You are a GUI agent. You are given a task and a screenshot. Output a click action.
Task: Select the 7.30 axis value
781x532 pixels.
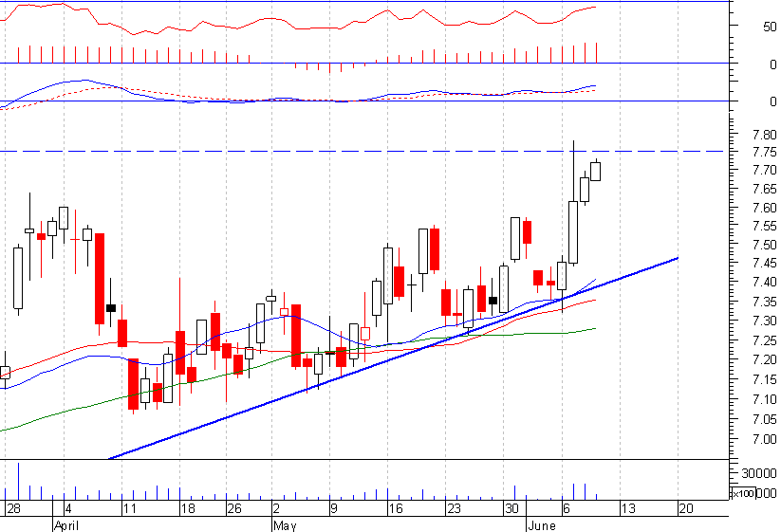764,321
